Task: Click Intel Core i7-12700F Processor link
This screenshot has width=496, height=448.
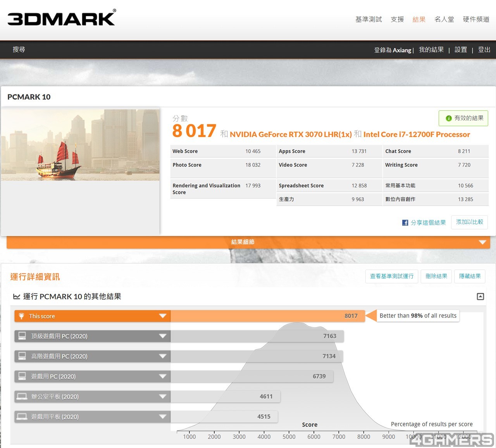Action: click(x=417, y=134)
